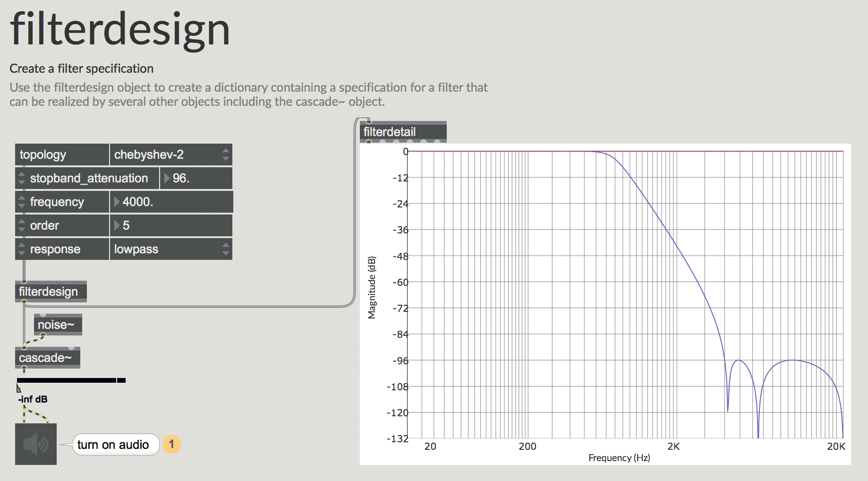Select the cascade~ object box
The image size is (868, 481).
48,358
